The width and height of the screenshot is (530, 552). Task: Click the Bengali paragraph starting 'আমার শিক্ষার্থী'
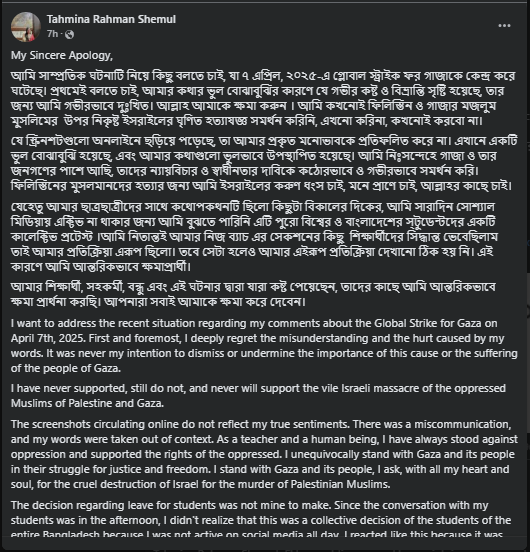(253, 294)
